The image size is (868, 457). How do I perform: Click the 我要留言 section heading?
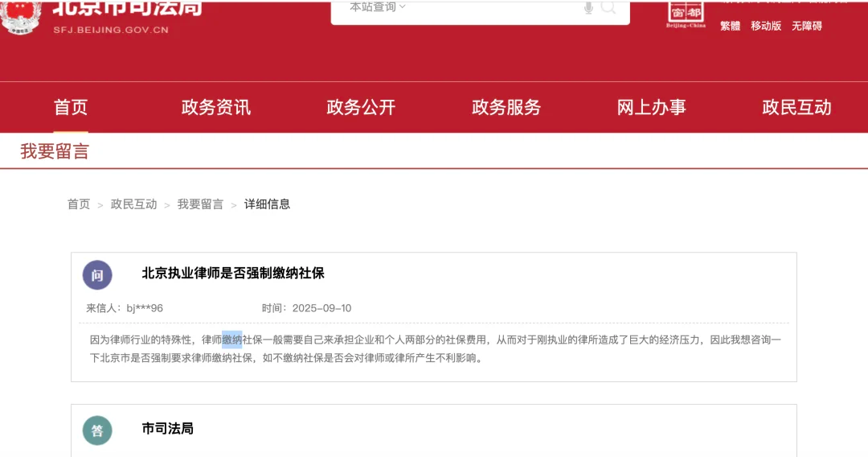55,151
